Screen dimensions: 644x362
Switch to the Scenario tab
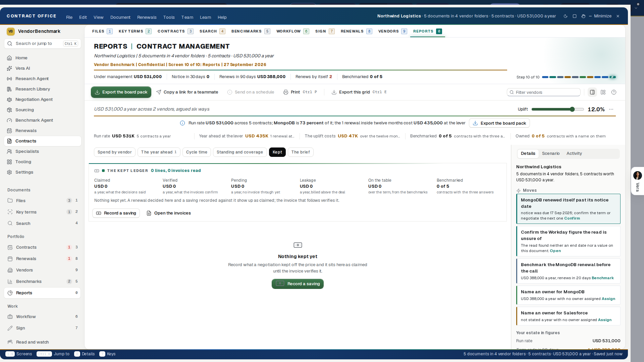[551, 154]
